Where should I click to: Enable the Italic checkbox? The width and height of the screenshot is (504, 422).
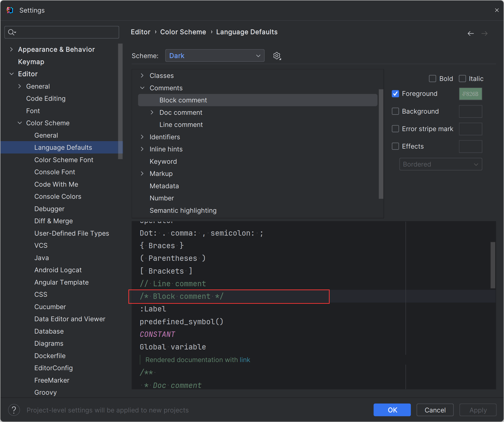(x=462, y=79)
